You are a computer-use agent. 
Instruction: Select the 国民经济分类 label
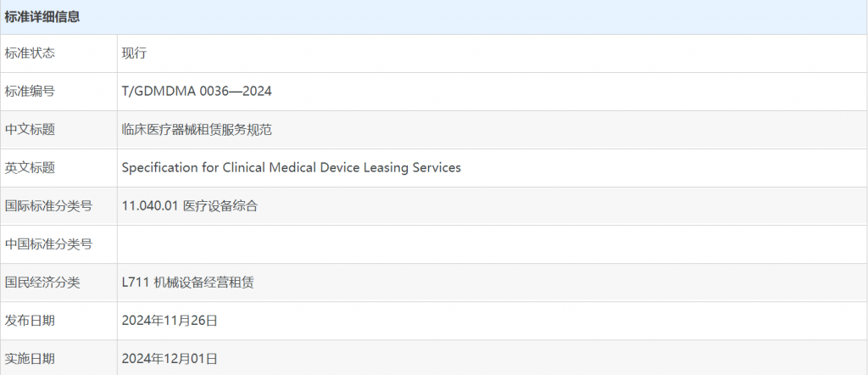click(x=42, y=282)
